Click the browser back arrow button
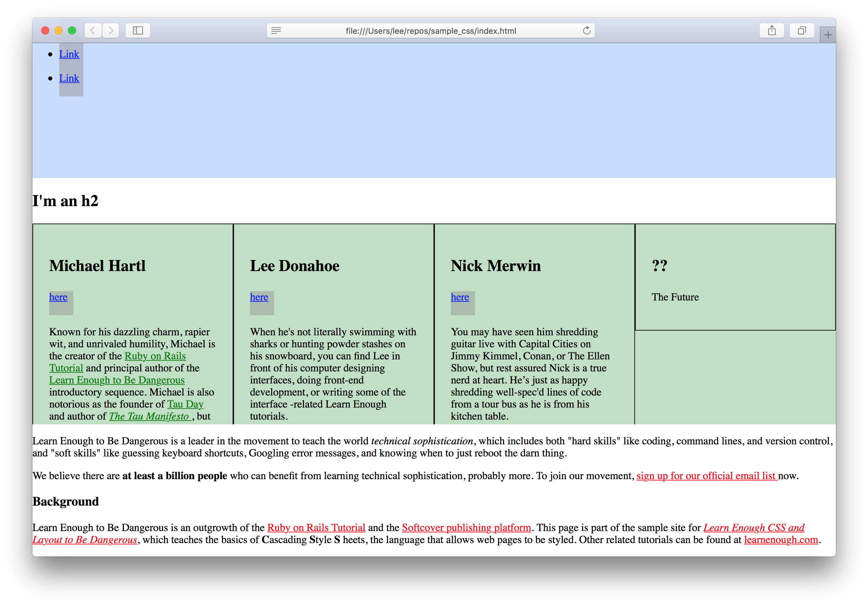Screen dimensions: 868x606 click(93, 30)
